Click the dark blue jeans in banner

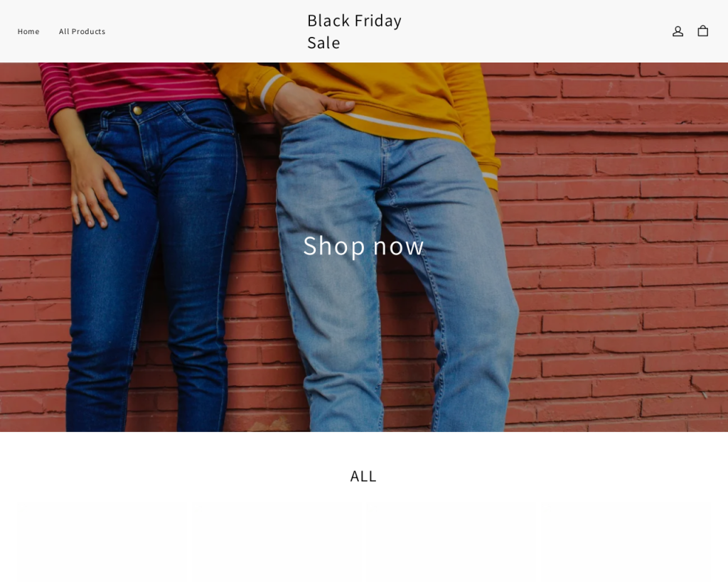click(x=154, y=264)
